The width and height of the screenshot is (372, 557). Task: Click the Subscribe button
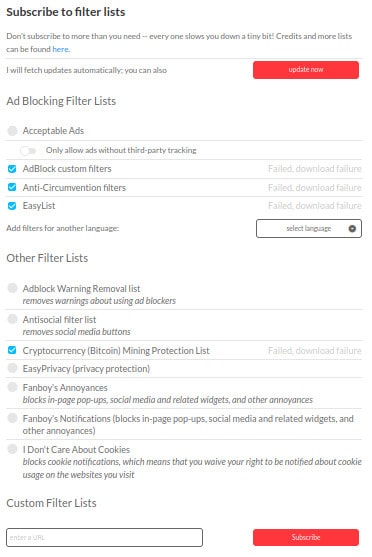coord(306,537)
